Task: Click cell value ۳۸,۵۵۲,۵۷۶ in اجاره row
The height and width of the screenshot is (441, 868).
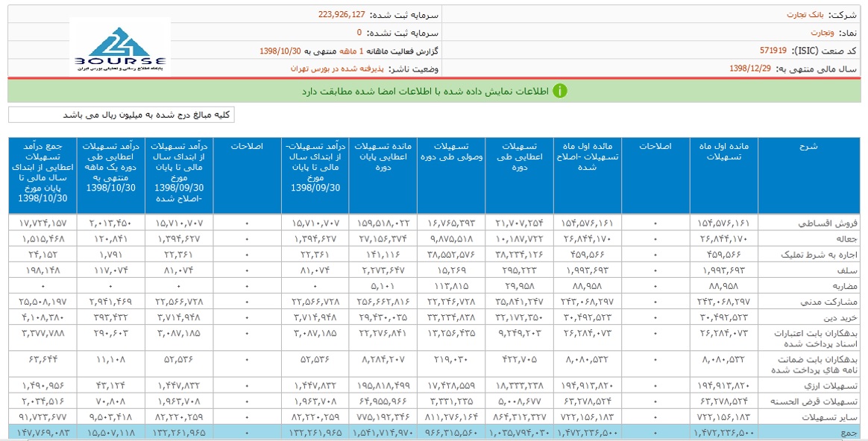Action: [x=451, y=255]
